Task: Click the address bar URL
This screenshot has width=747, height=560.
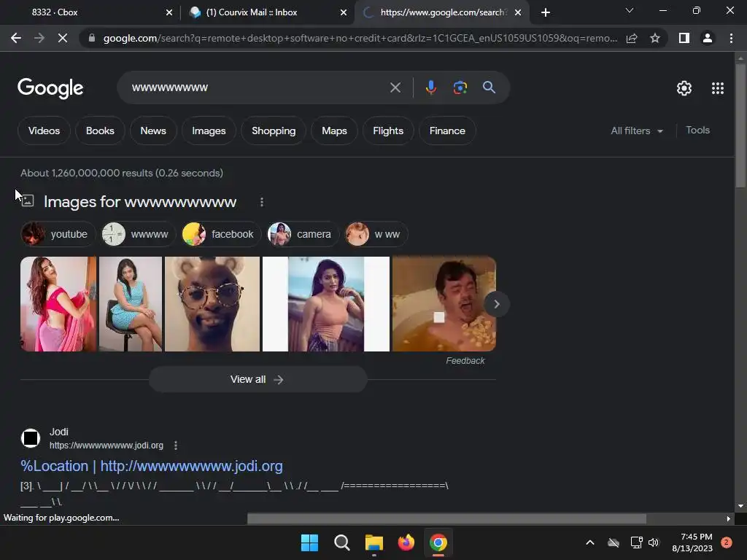Action: tap(360, 38)
